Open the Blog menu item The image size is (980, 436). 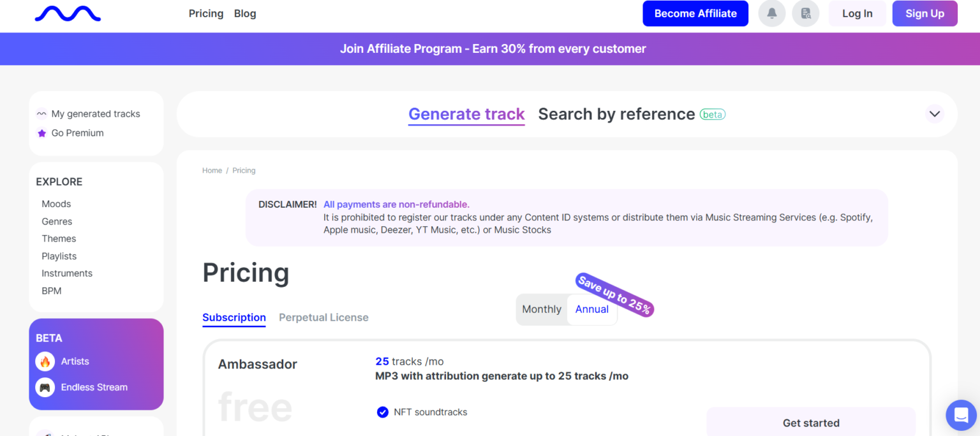[245, 13]
